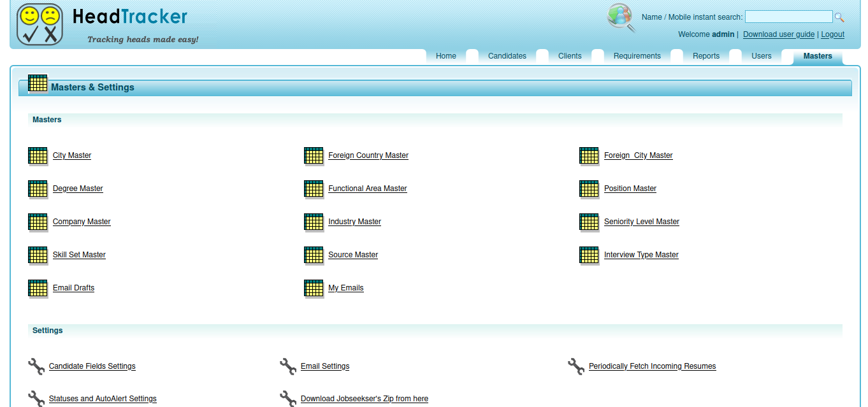Image resolution: width=868 pixels, height=407 pixels.
Task: Open the Seniority Level Master link
Action: [642, 222]
